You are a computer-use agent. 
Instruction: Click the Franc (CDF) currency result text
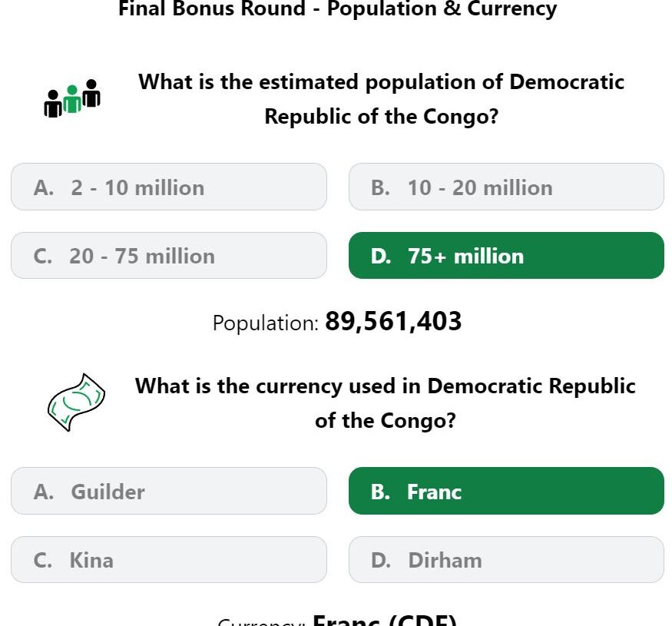tap(385, 620)
